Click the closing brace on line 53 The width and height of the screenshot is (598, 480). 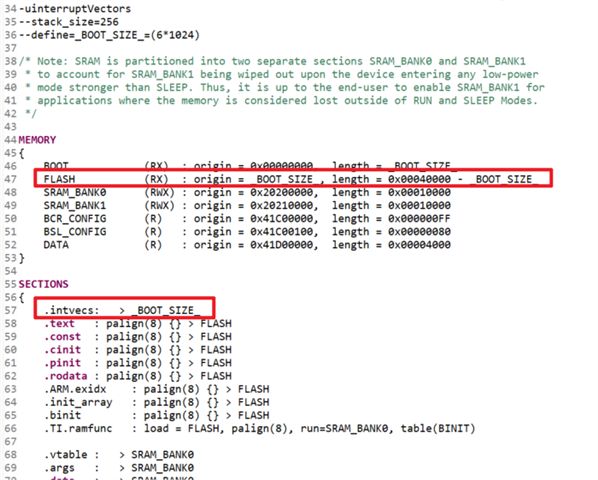[x=22, y=258]
